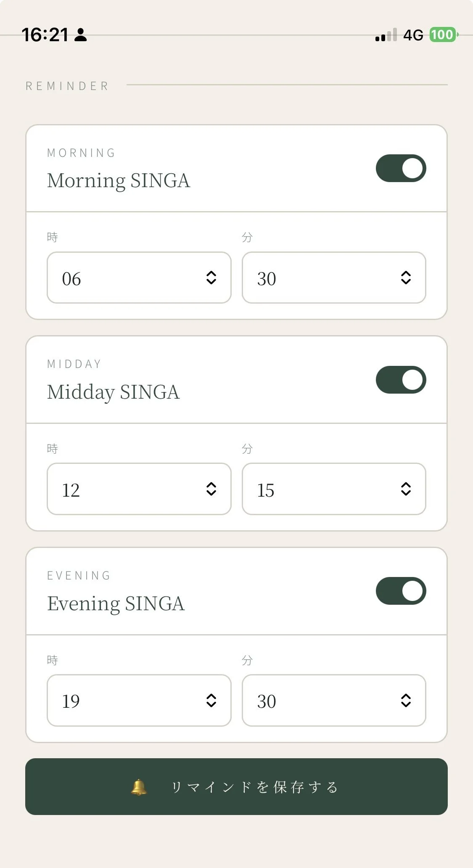
Task: Tap the battery indicator showing 100
Action: click(444, 34)
